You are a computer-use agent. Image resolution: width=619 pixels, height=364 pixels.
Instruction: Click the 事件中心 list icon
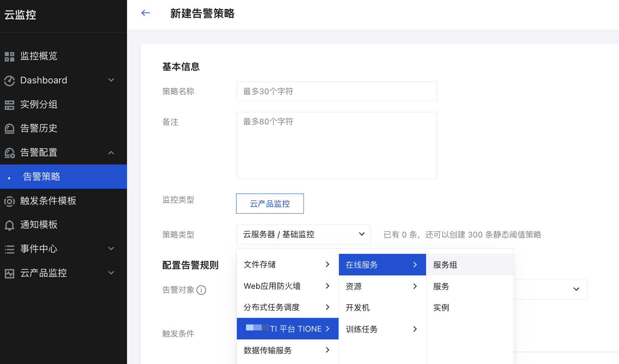9,249
